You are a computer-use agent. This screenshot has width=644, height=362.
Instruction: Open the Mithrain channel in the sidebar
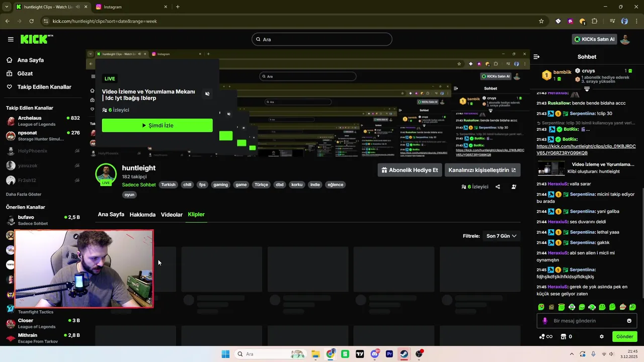[x=43, y=338]
